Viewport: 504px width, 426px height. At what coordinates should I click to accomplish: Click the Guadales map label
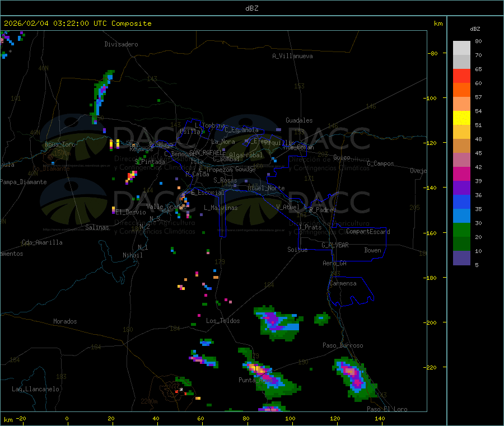[x=299, y=120]
